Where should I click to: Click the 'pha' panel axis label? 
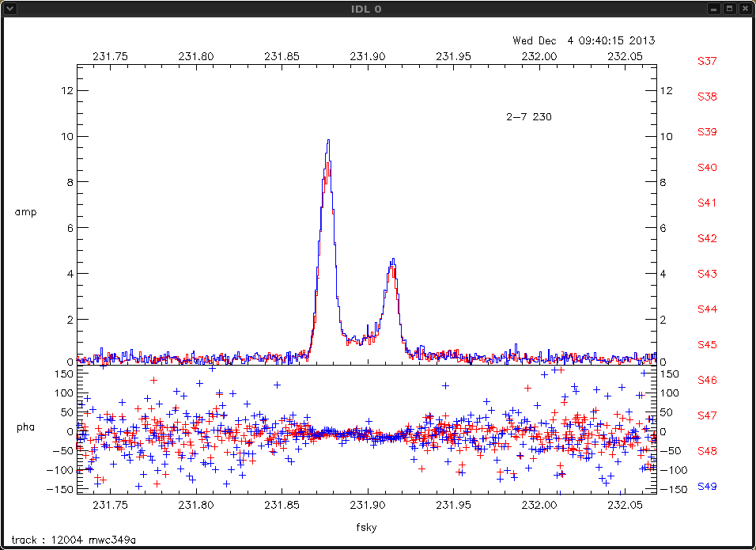coord(25,427)
